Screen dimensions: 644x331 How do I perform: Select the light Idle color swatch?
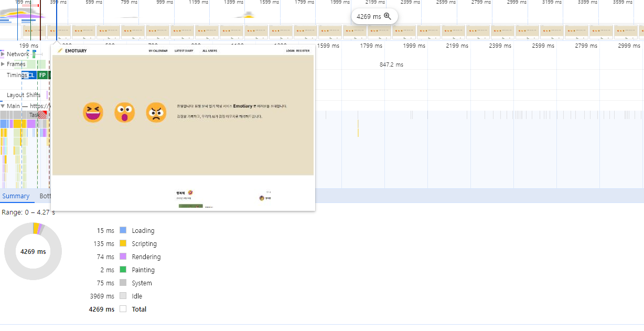click(123, 296)
